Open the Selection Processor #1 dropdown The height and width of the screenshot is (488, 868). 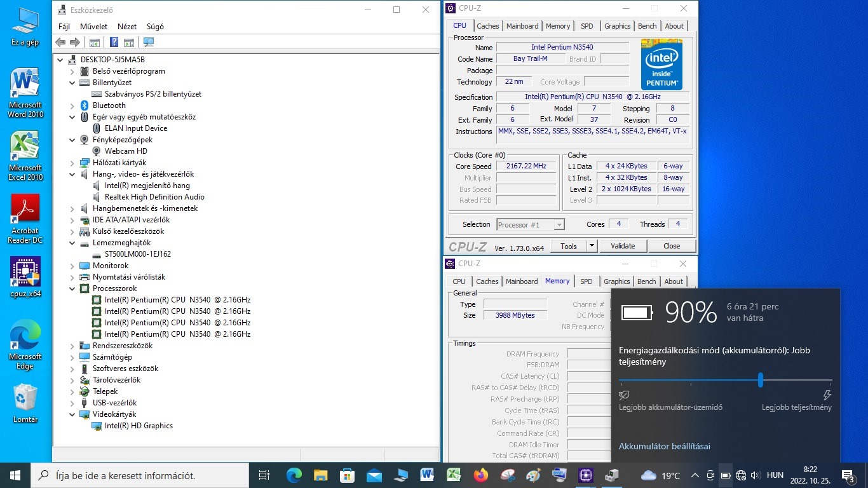tap(530, 224)
